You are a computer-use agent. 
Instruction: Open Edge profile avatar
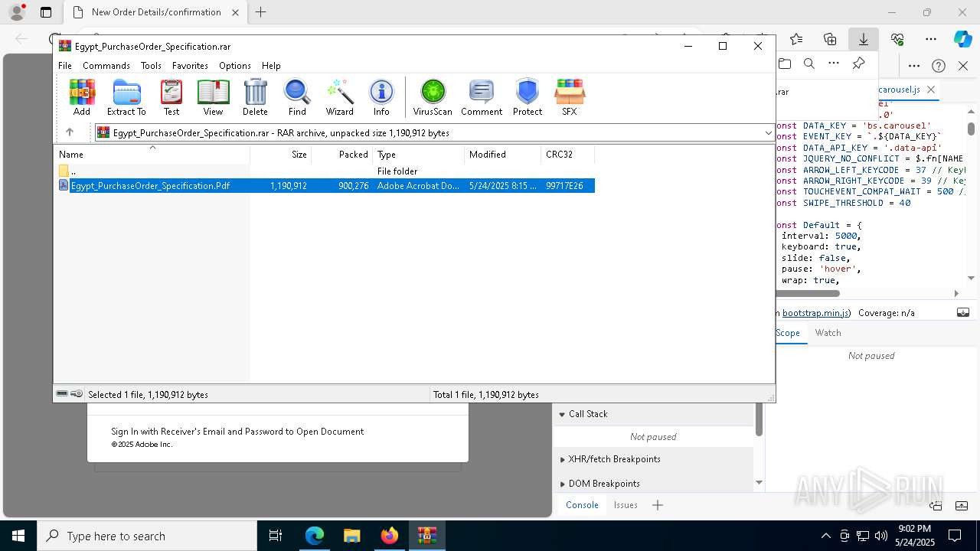point(17,12)
